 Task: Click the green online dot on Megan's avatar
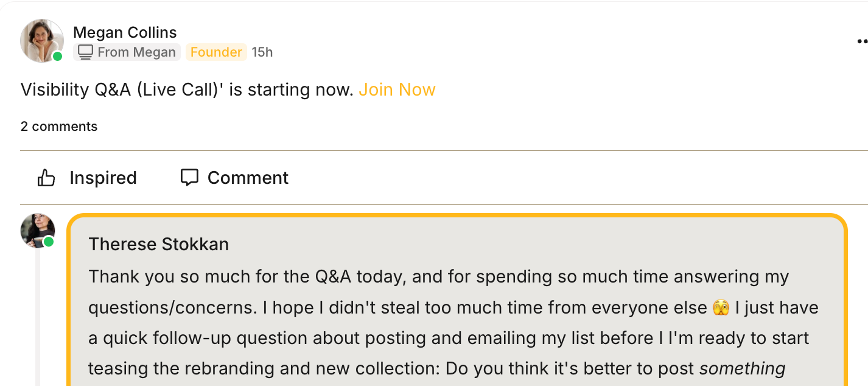(x=57, y=57)
